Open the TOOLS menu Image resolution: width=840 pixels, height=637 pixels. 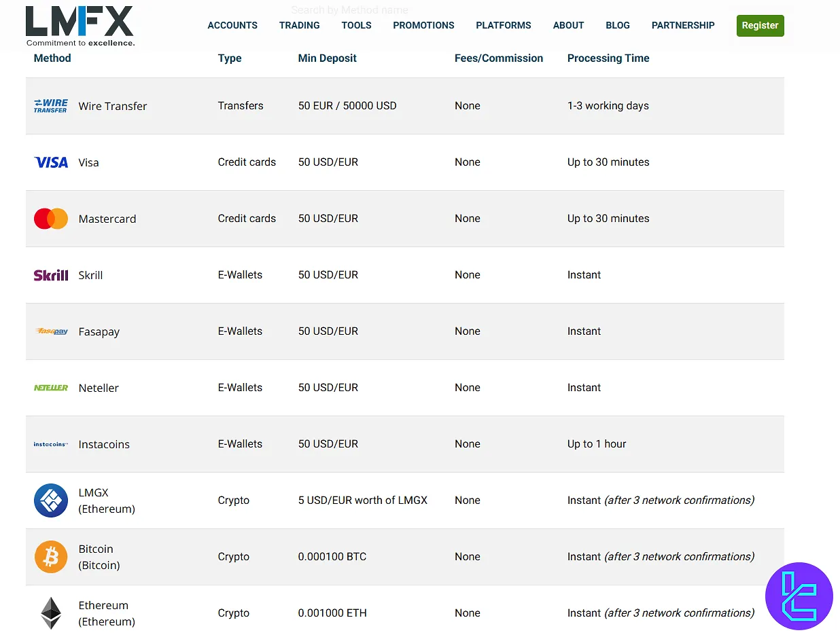(x=356, y=25)
